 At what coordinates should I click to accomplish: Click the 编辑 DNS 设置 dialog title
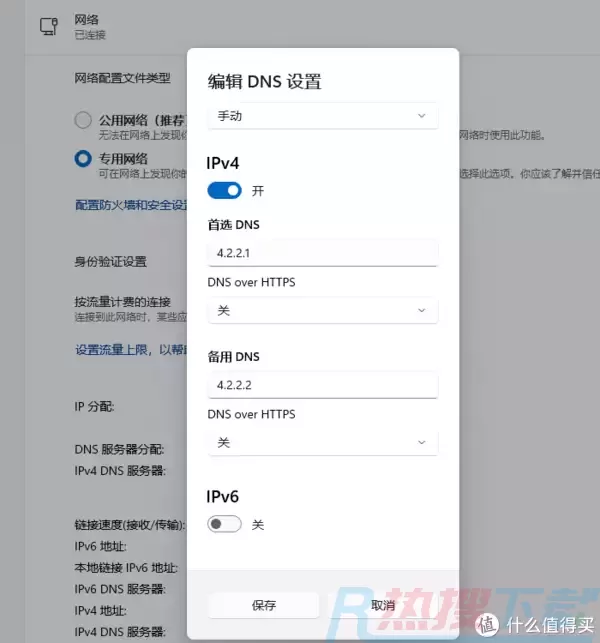coord(265,82)
